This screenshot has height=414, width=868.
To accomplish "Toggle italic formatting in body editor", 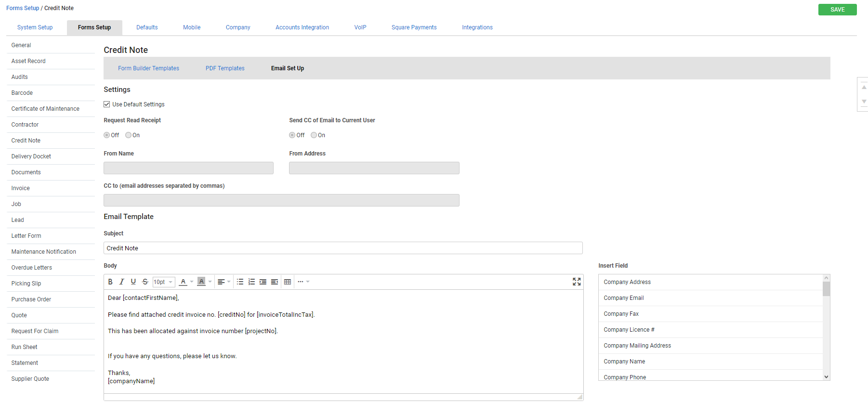I will tap(122, 282).
